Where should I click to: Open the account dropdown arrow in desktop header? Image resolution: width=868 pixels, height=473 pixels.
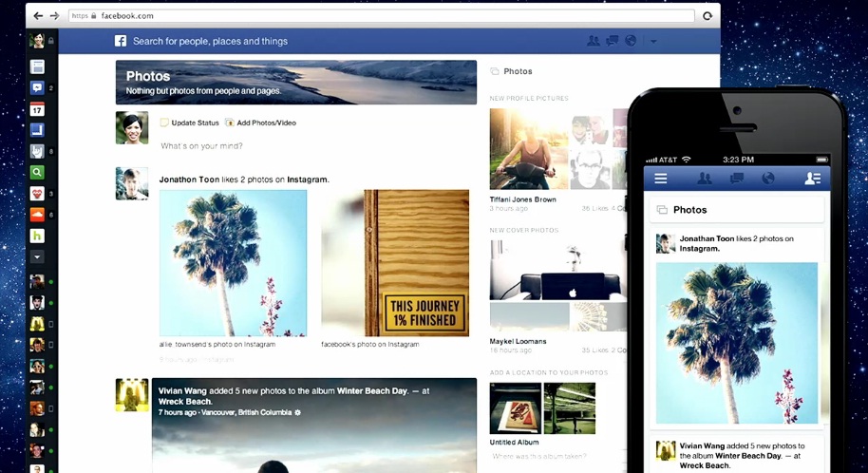tap(653, 42)
